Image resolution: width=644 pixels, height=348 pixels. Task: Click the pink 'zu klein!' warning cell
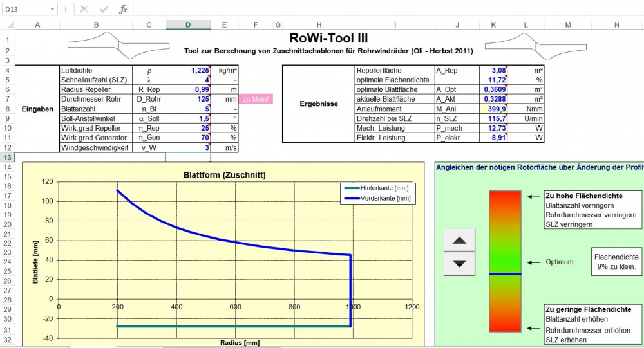pyautogui.click(x=256, y=99)
